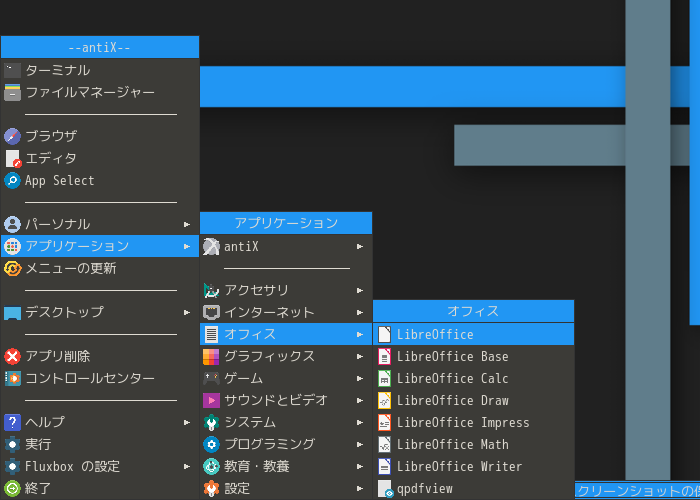Expand the ヘルプ submenu arrow
Image resolution: width=700 pixels, height=500 pixels.
[x=187, y=422]
